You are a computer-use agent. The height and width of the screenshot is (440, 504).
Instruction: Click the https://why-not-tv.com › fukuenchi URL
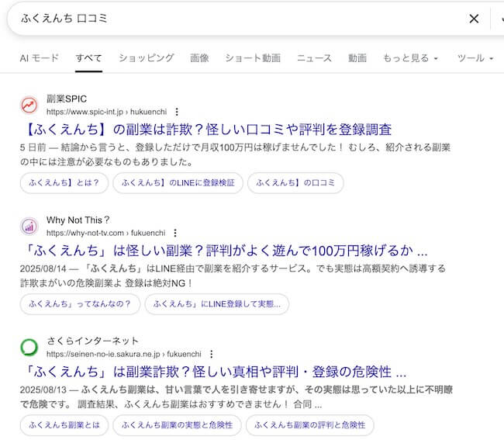coord(105,233)
